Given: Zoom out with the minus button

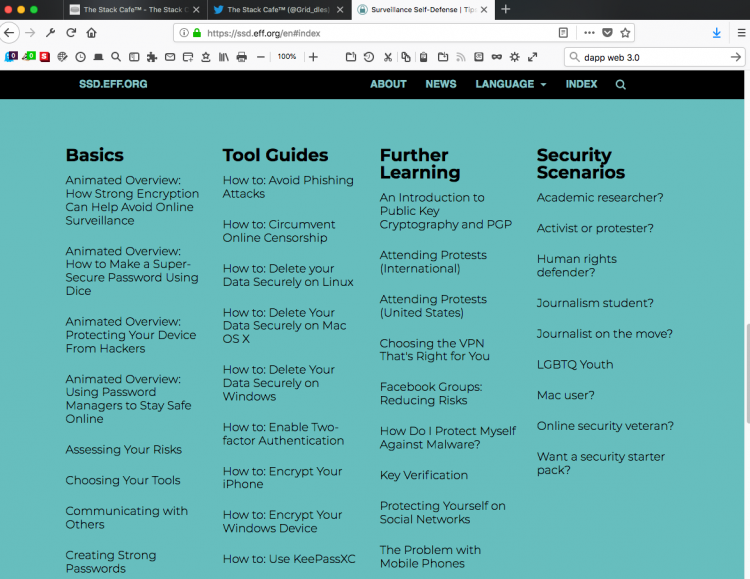Looking at the screenshot, I should (x=261, y=57).
